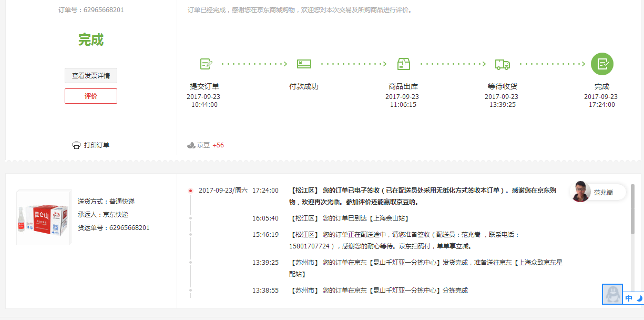The width and height of the screenshot is (644, 320).
Task: Click the awaiting delivery (等待收货) truck icon
Action: 502,64
